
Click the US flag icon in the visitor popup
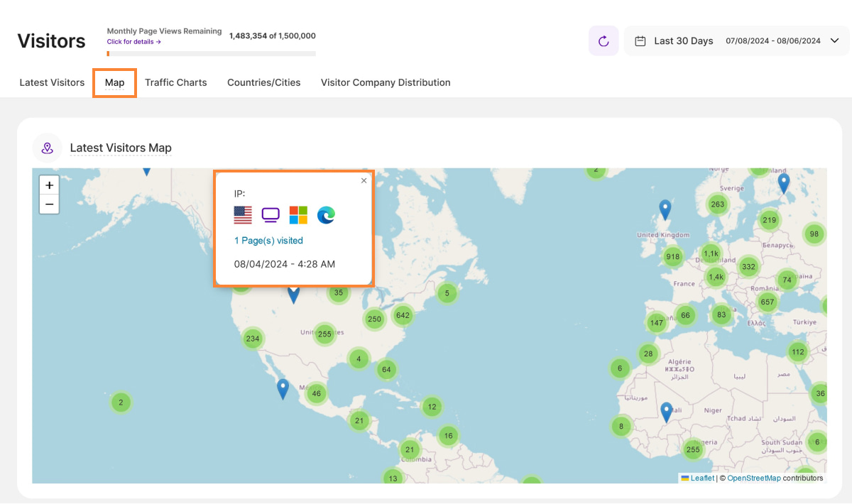(242, 214)
